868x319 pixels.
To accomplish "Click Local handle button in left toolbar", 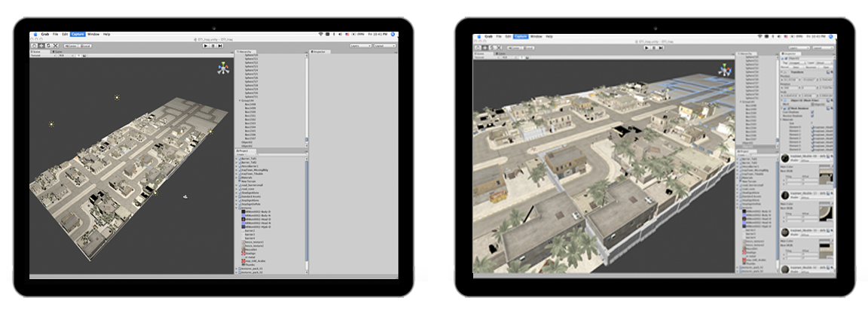I will tap(85, 46).
